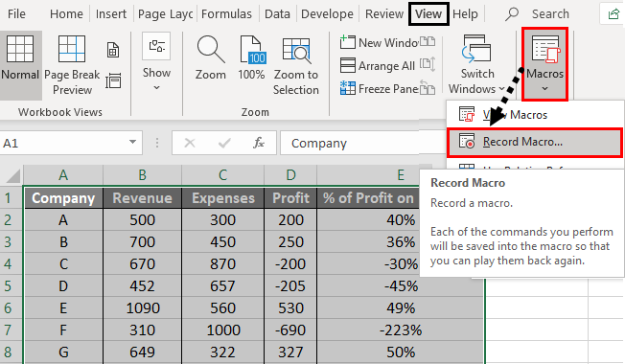Open the Formulas ribbon tab
This screenshot has height=364, width=625.
(226, 14)
